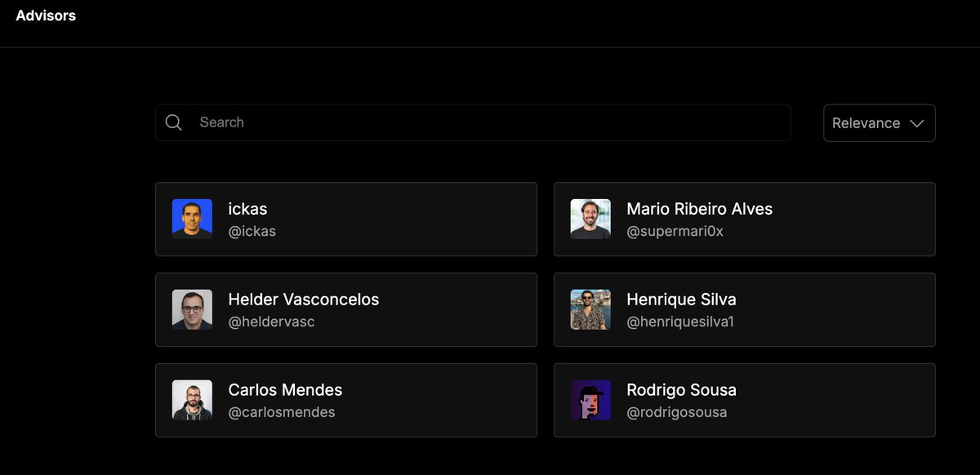Click the @heldervasc handle
This screenshot has width=980, height=475.
point(272,322)
